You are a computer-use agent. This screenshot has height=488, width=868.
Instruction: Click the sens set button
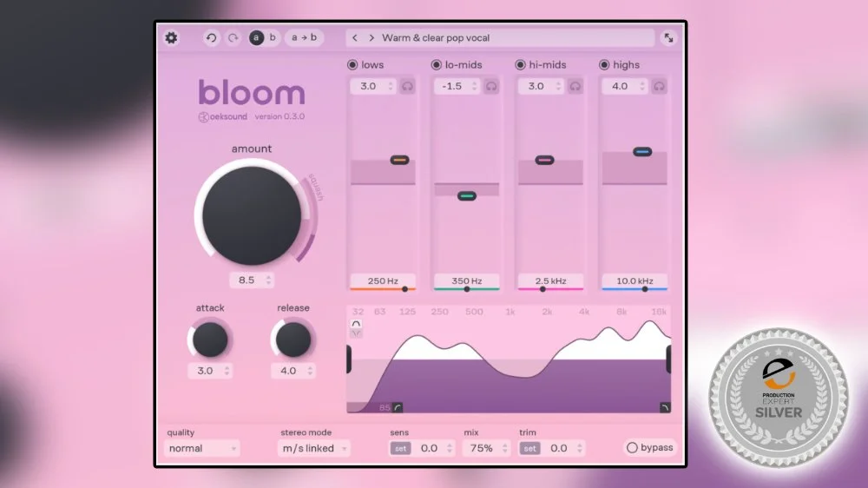coord(400,449)
